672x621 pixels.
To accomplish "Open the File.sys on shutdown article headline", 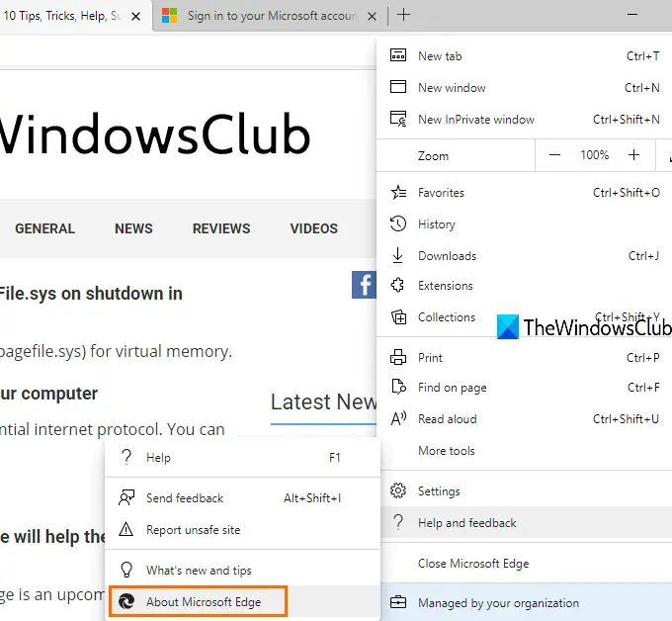I will tap(91, 294).
